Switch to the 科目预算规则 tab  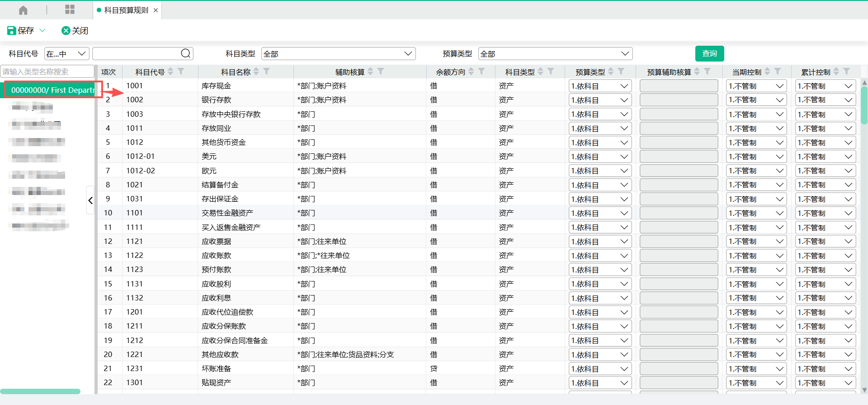(126, 10)
